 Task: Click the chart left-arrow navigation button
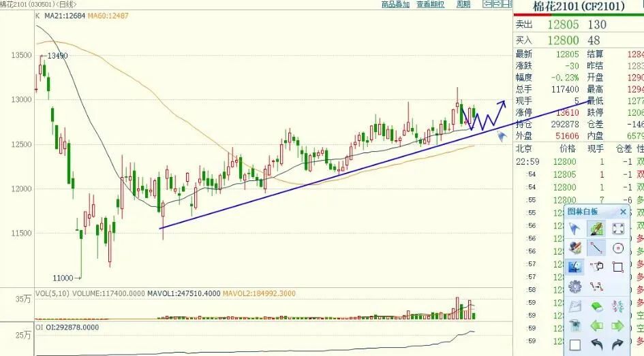pos(487,3)
